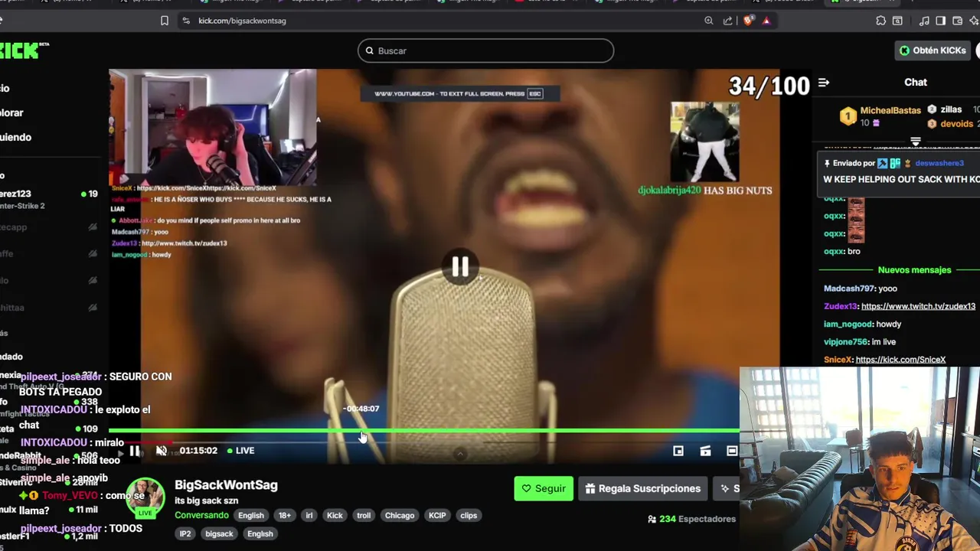Open deswashere3 profile in pinned message
This screenshot has width=980, height=551.
click(939, 163)
